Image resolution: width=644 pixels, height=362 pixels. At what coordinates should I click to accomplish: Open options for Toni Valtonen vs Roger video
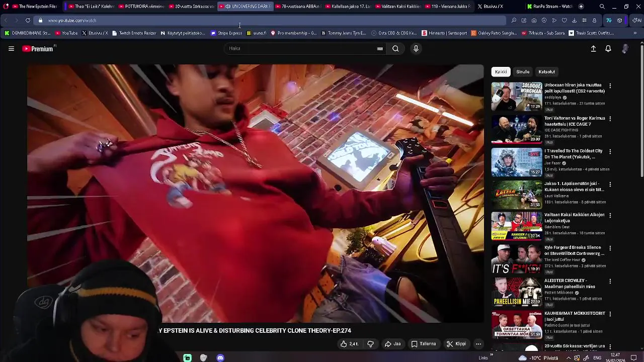pyautogui.click(x=610, y=119)
